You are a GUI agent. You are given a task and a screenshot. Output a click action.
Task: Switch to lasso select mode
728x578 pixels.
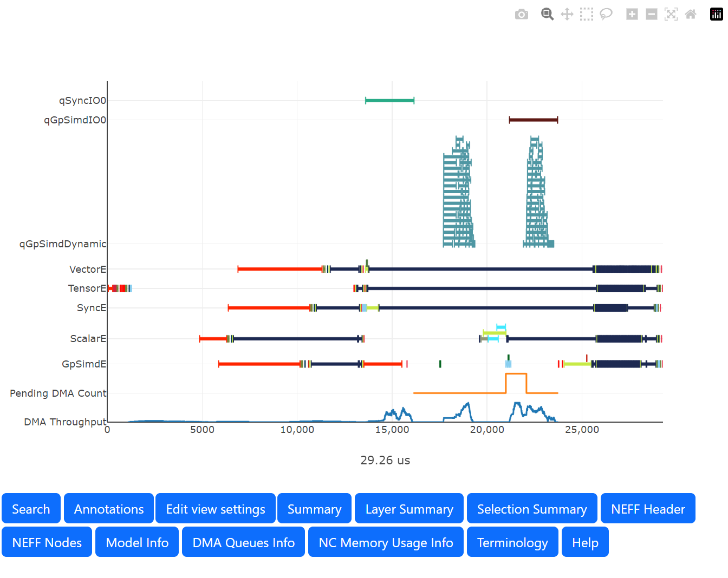pyautogui.click(x=606, y=14)
